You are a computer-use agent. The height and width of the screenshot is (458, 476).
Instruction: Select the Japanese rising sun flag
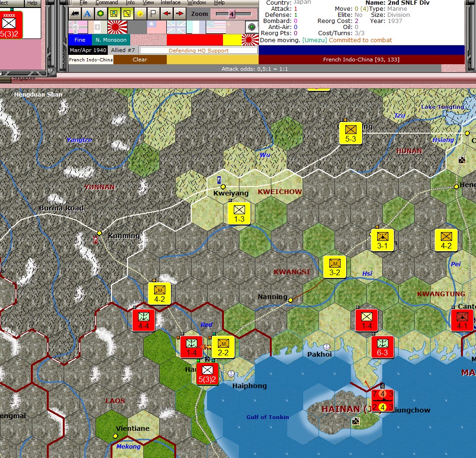(117, 27)
